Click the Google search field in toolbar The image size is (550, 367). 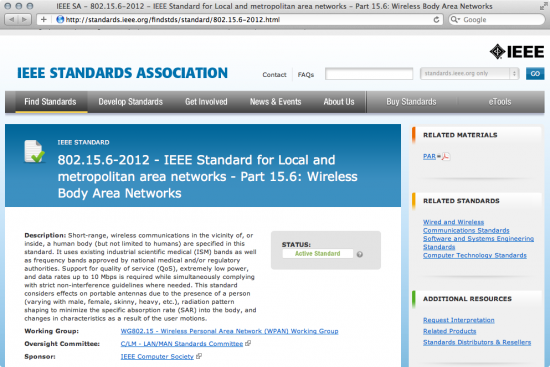point(496,19)
